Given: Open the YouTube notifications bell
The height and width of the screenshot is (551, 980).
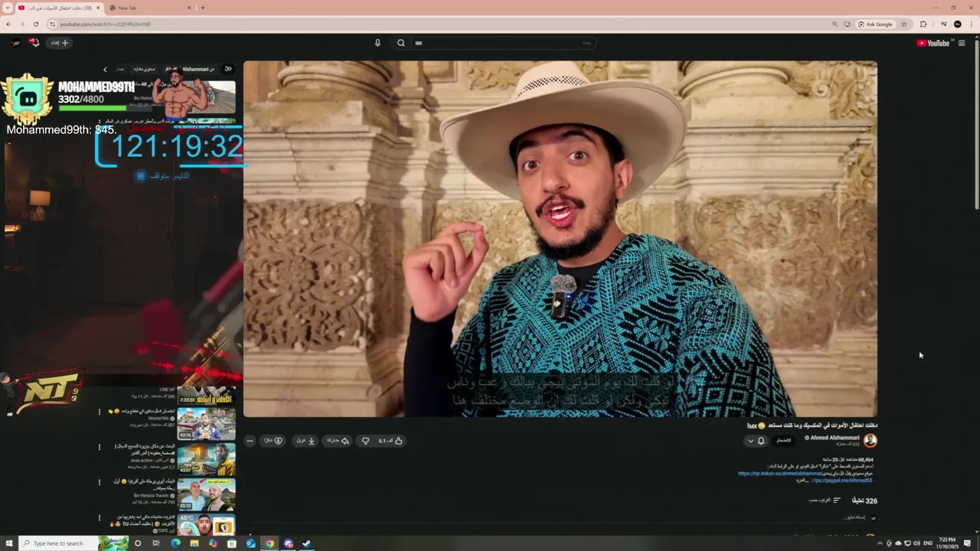Looking at the screenshot, I should [x=34, y=43].
